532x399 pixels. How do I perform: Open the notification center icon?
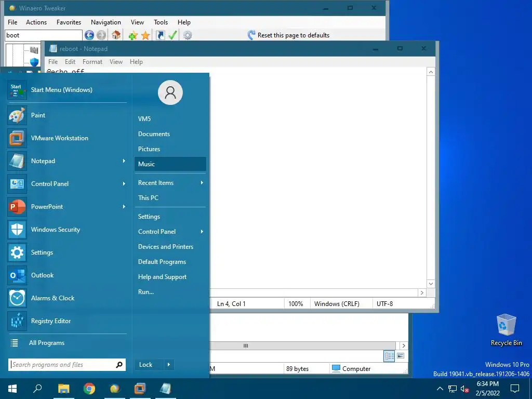tap(515, 389)
